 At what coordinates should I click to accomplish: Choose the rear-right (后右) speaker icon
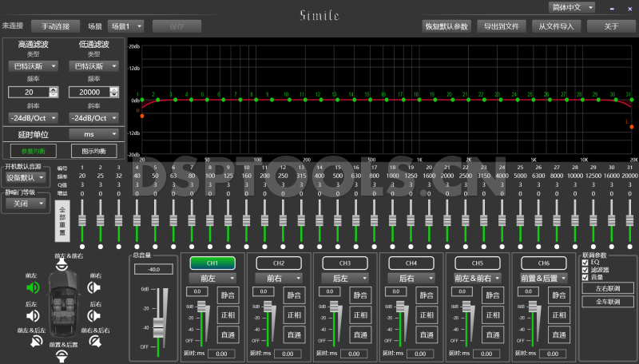(94, 315)
